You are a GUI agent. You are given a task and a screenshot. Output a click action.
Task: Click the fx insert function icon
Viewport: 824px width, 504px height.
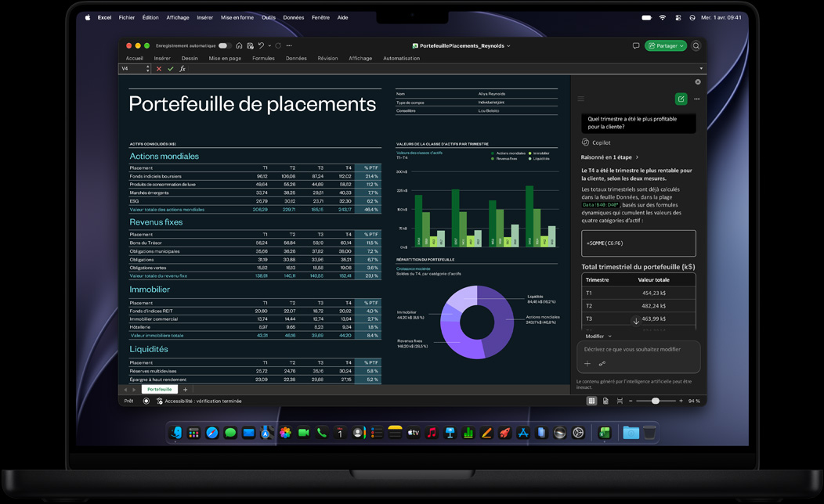coord(183,69)
